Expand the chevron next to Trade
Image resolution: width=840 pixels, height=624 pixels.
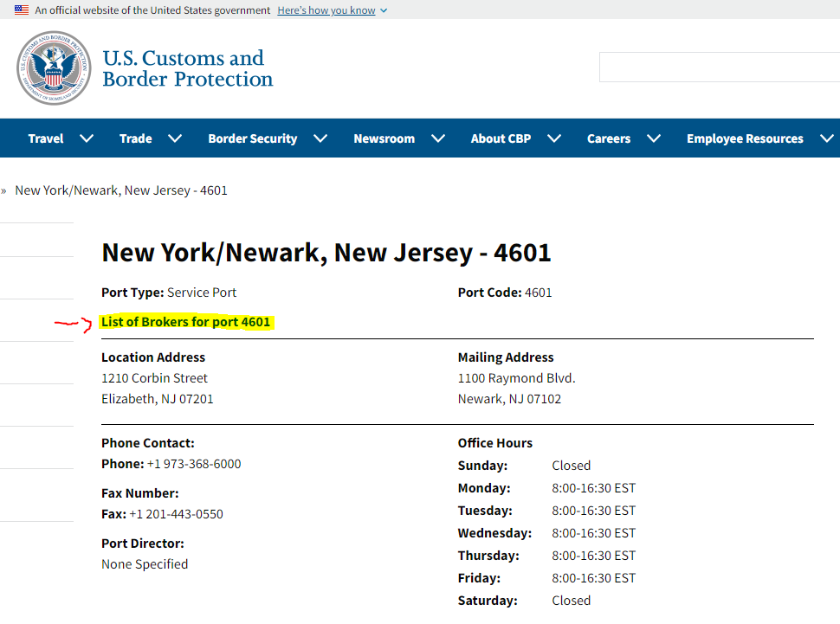point(175,138)
